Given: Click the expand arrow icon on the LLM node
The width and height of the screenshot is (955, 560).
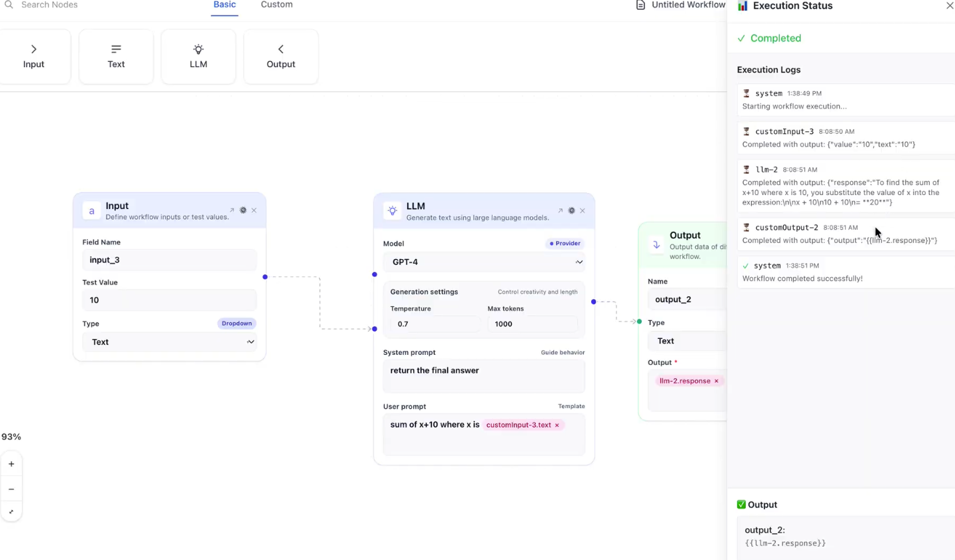Looking at the screenshot, I should tap(560, 210).
